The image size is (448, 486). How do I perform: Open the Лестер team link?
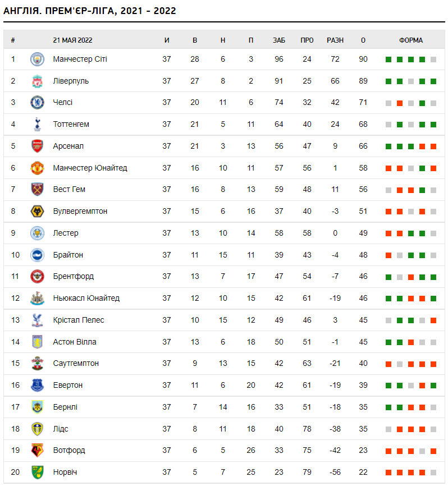click(x=66, y=233)
